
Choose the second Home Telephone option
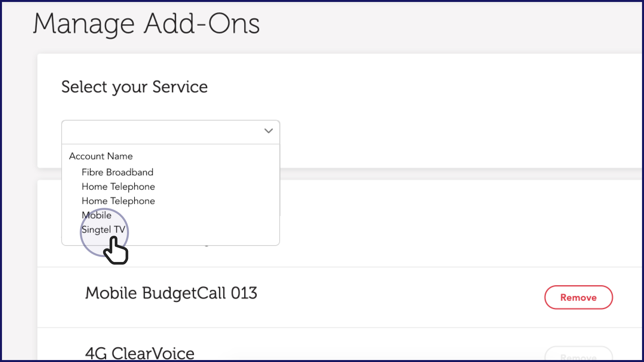(x=118, y=201)
